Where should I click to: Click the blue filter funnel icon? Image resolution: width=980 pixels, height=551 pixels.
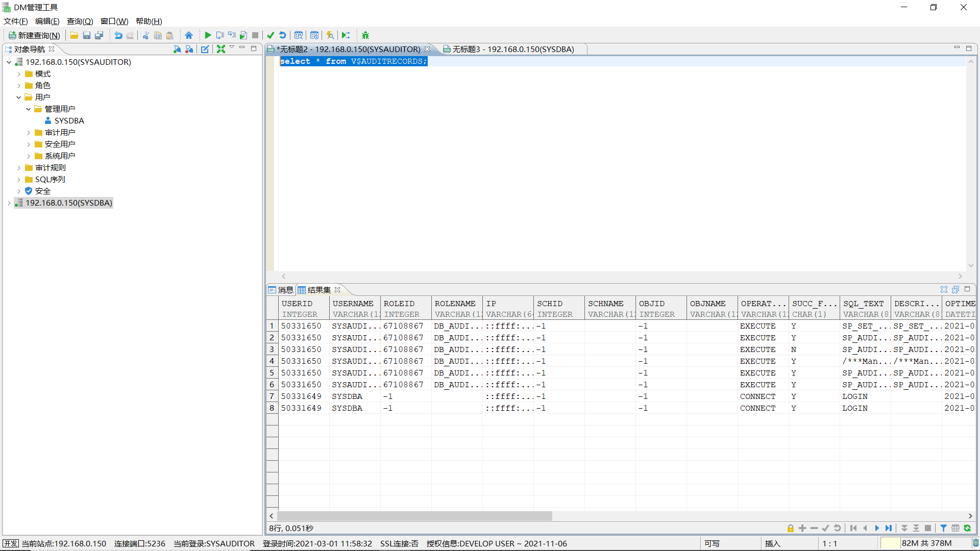point(944,528)
